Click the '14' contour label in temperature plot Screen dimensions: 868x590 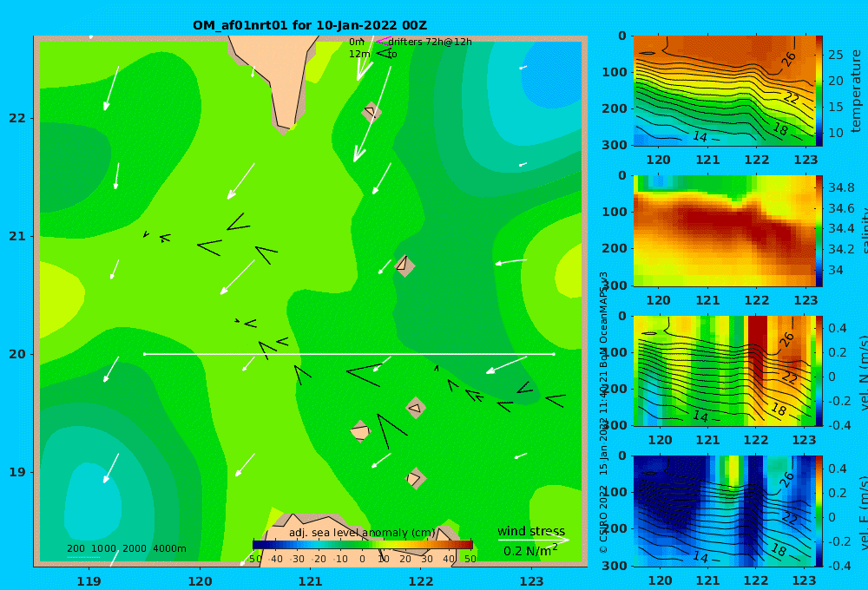pyautogui.click(x=700, y=135)
